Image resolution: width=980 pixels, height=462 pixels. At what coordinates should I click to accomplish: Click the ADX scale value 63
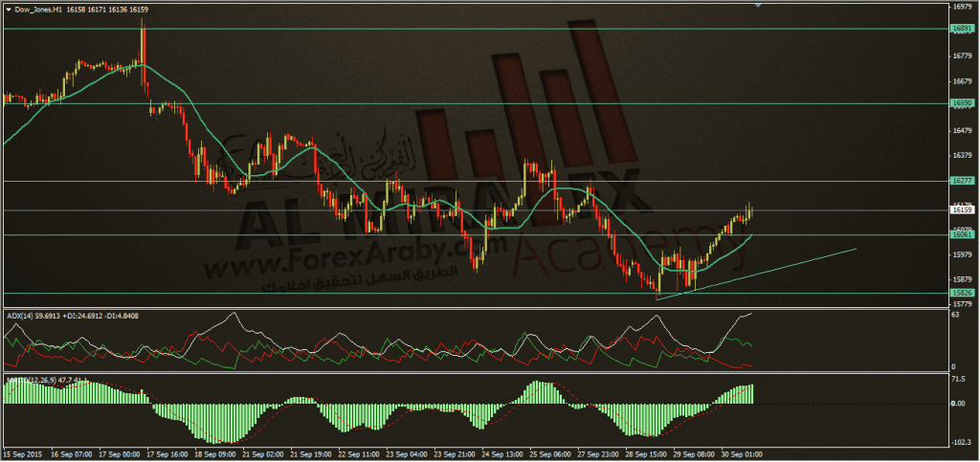[x=956, y=316]
